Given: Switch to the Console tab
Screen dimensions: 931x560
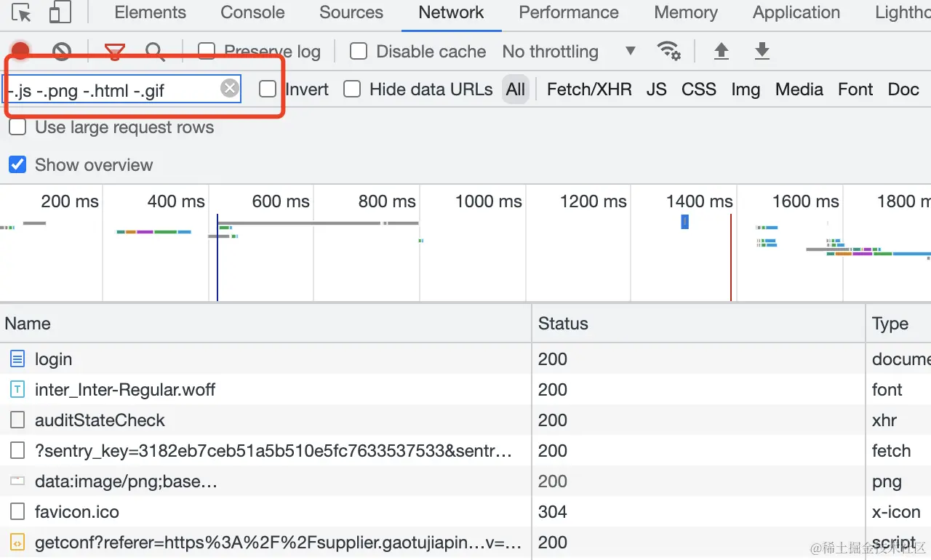Looking at the screenshot, I should tap(252, 12).
